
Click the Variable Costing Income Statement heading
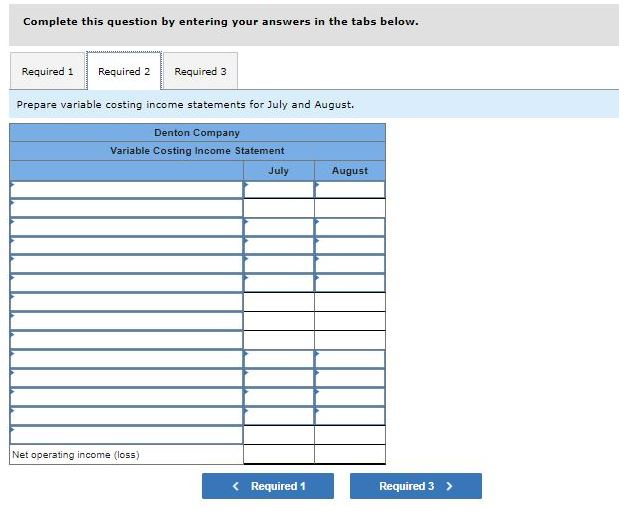coord(197,151)
